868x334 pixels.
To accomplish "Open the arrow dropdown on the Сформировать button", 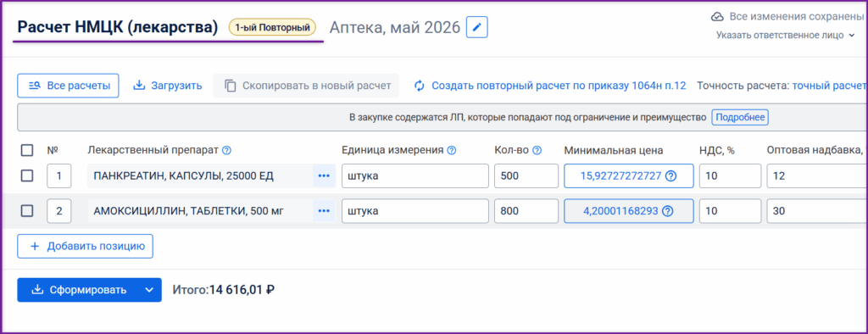I will tap(148, 290).
